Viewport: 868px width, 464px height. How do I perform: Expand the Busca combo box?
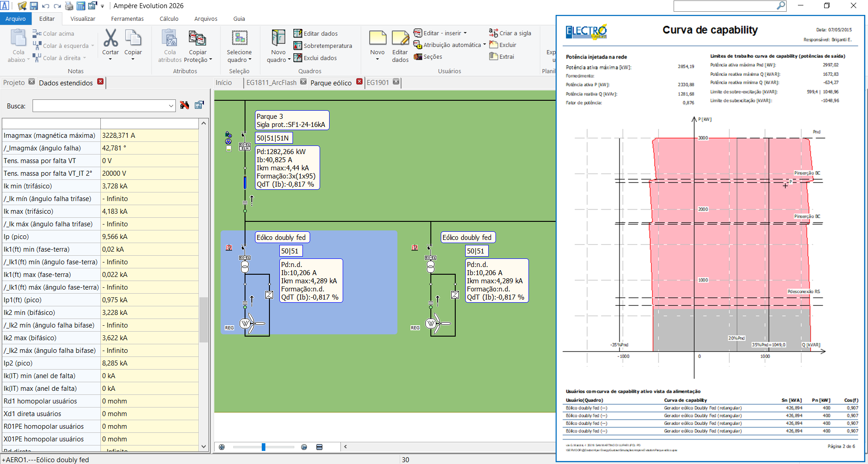[x=171, y=106]
